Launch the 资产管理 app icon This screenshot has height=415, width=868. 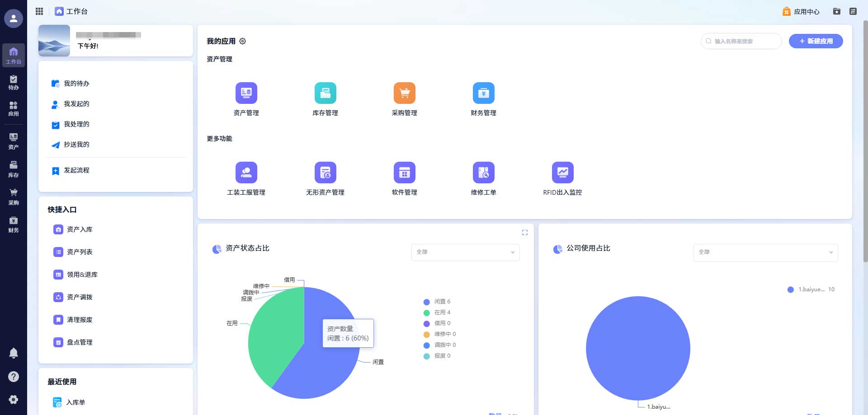pyautogui.click(x=246, y=93)
